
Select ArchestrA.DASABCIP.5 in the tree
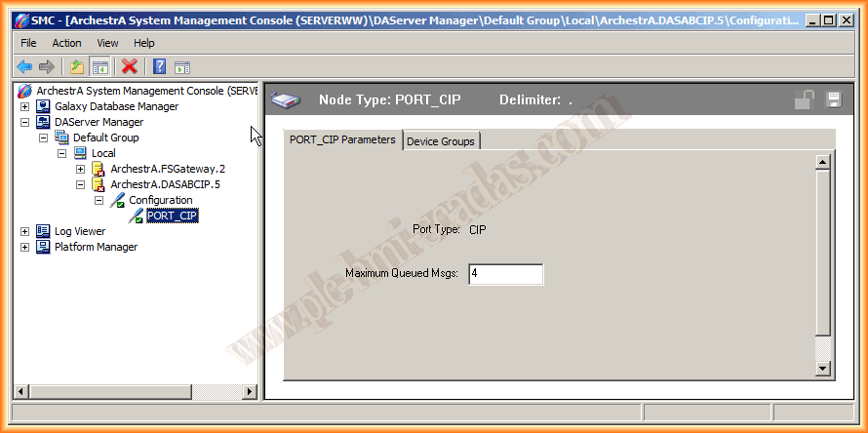[165, 184]
